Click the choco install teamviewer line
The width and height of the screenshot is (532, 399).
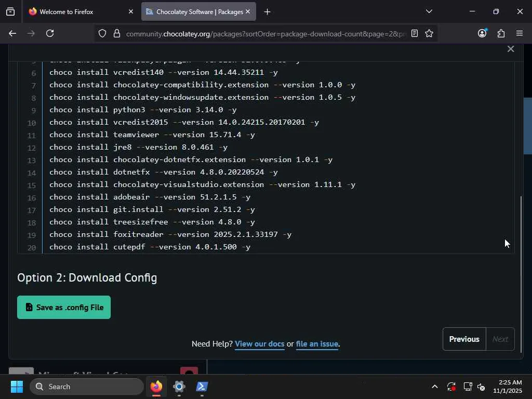coord(152,135)
